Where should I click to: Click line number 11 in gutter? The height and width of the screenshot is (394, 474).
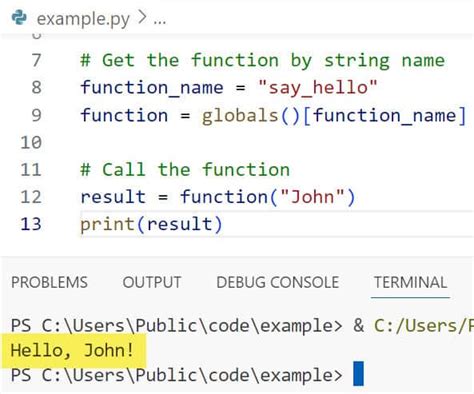click(x=31, y=170)
